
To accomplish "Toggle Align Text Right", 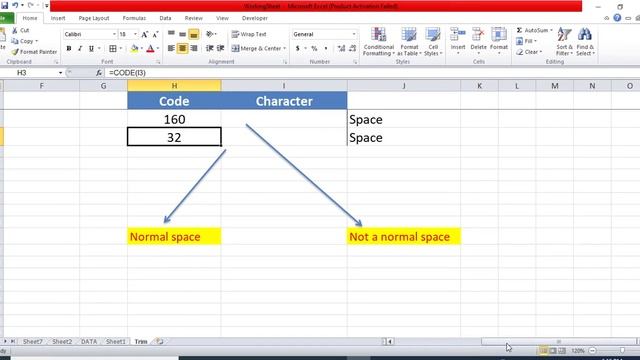I will (194, 49).
